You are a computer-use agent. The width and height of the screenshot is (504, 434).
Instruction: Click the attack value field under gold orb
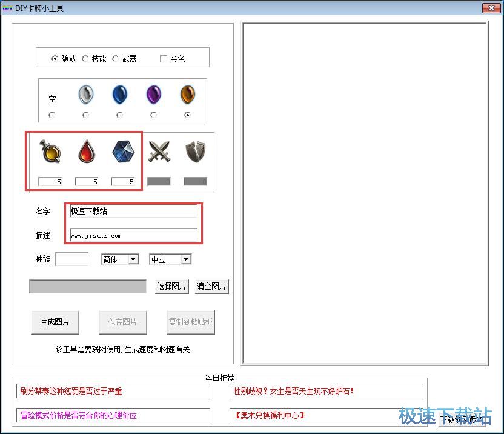(50, 182)
